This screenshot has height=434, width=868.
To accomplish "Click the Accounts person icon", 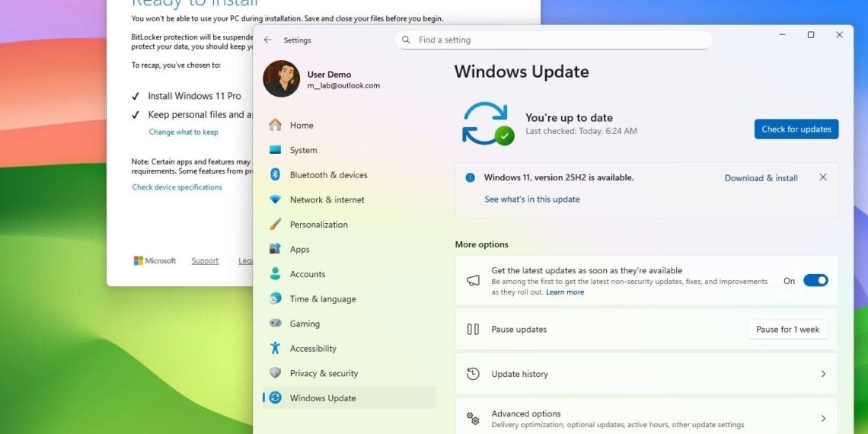I will click(x=275, y=273).
